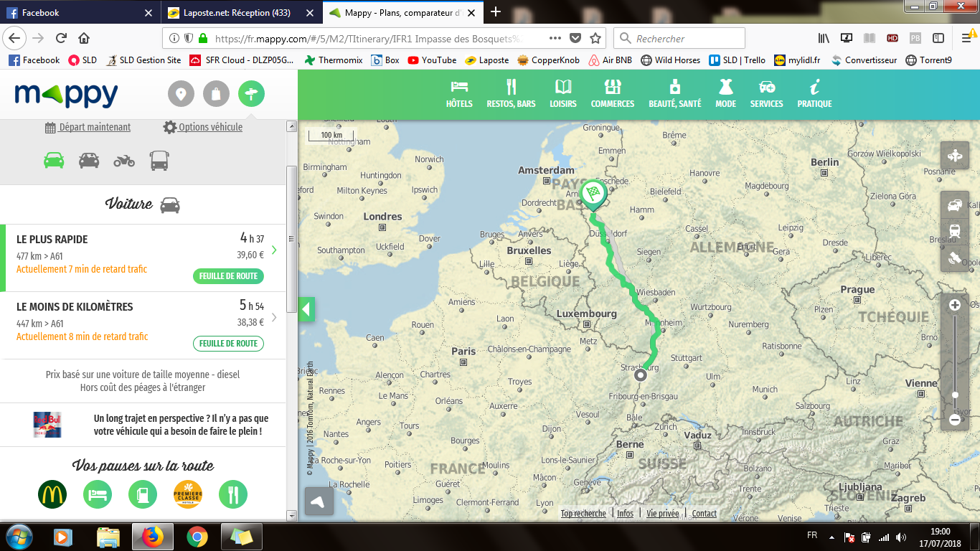Viewport: 980px width, 551px height.
Task: Expand fastest route chevron arrow
Action: 274,250
